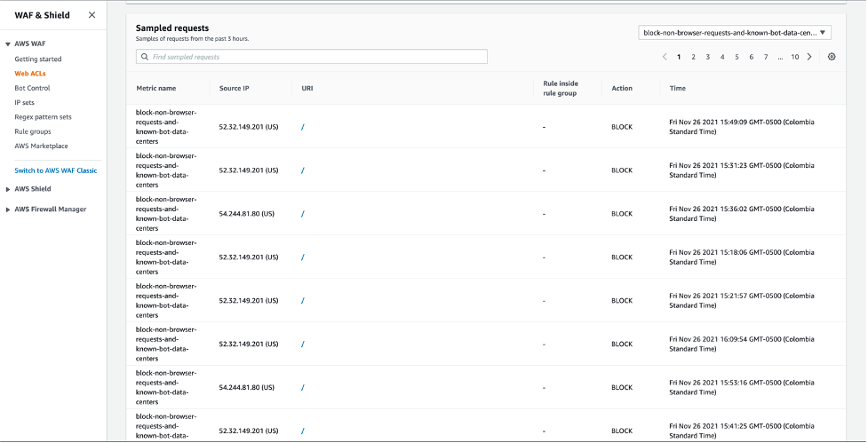Open Getting started in sidebar
This screenshot has width=868, height=443.
38,59
